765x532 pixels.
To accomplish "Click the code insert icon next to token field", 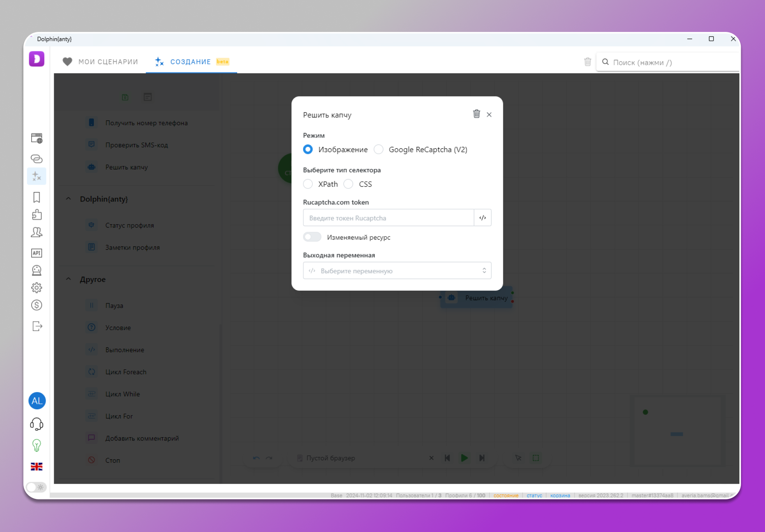I will [x=483, y=218].
